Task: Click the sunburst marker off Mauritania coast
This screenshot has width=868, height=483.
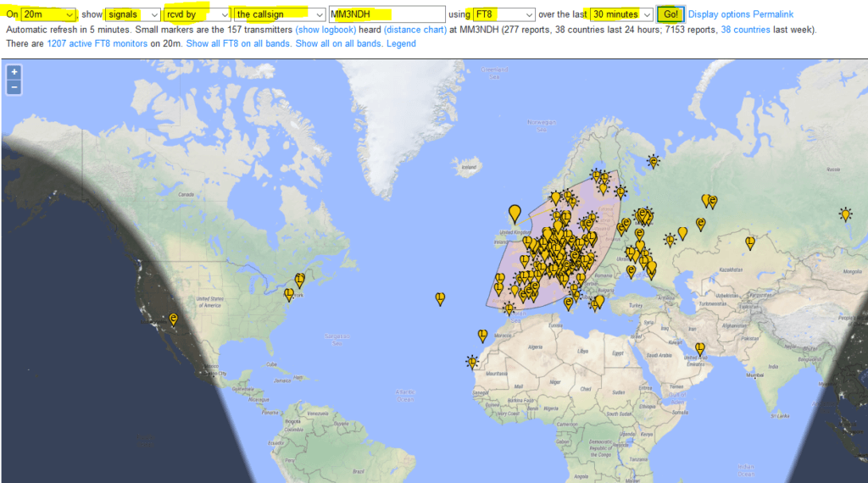Action: tap(472, 363)
